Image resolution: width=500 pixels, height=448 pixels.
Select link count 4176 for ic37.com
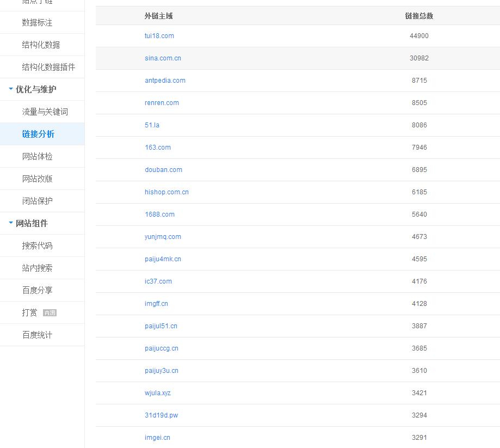419,281
